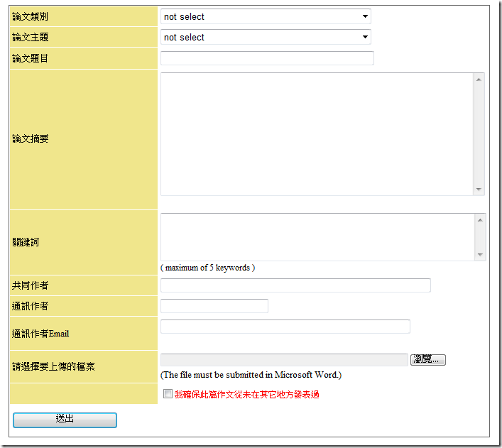Click up arrow on 關鍵詞 scrollbar
Image resolution: width=502 pixels, height=448 pixels.
(x=480, y=219)
